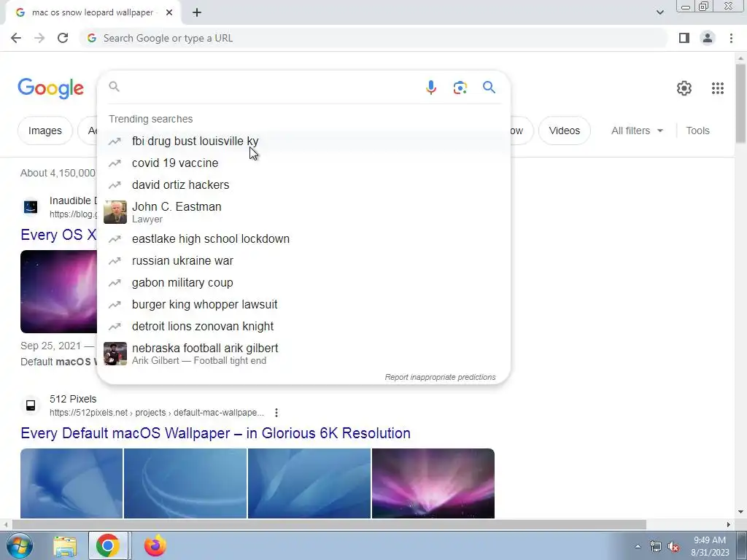
Task: Click the browser forward arrow
Action: 39,38
